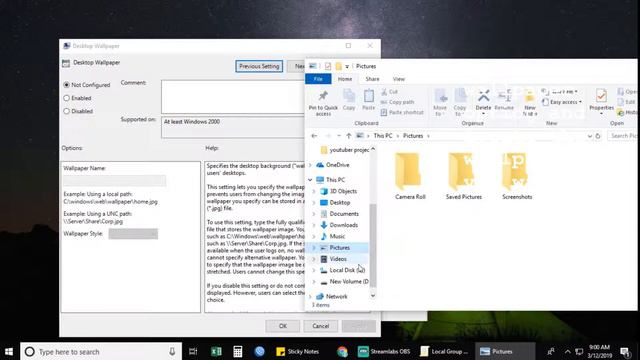Click OK in Desktop Wallpaper dialog

coord(283,326)
